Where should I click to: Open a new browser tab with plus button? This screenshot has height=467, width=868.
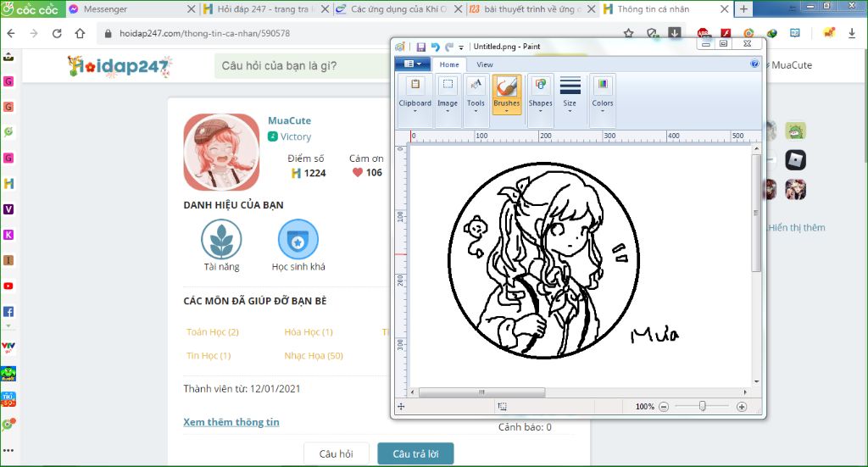(743, 8)
